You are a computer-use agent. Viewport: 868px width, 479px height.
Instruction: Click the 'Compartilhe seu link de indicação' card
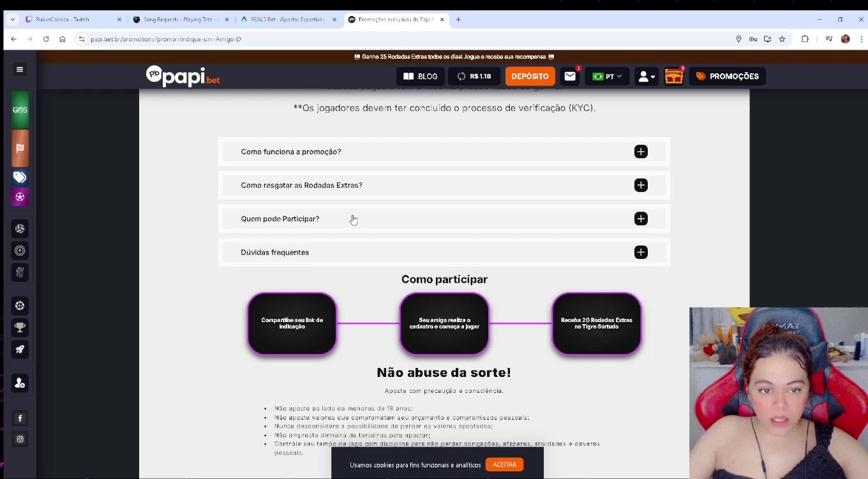(292, 323)
